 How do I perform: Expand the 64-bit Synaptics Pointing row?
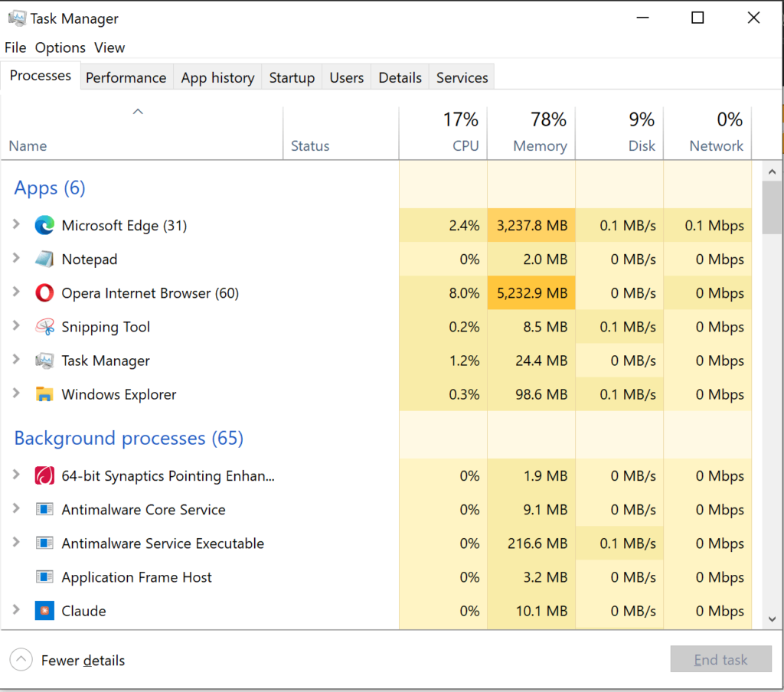16,475
